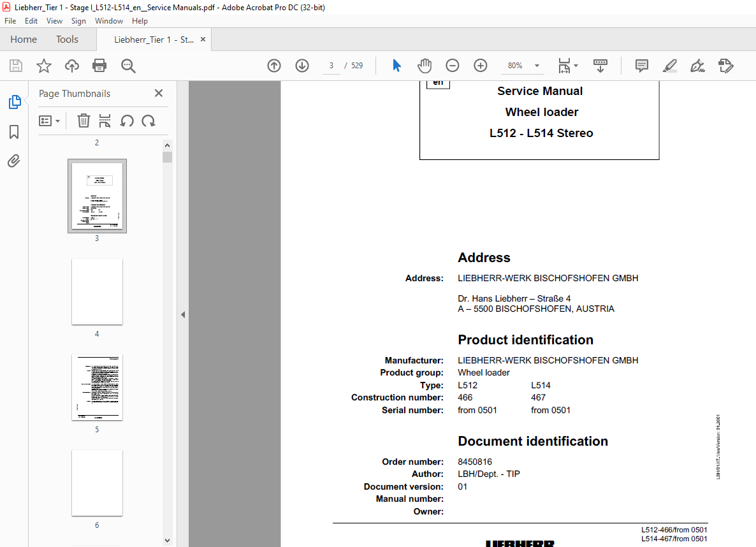
Task: Add the document to starred files
Action: (44, 66)
